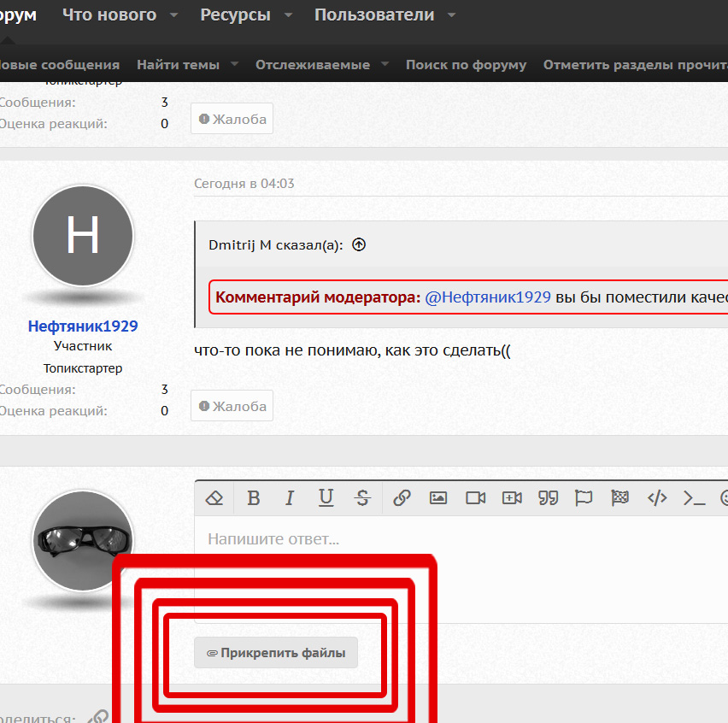Click the H avatar of Нефтяник1929
This screenshot has width=728, height=723.
point(83,235)
